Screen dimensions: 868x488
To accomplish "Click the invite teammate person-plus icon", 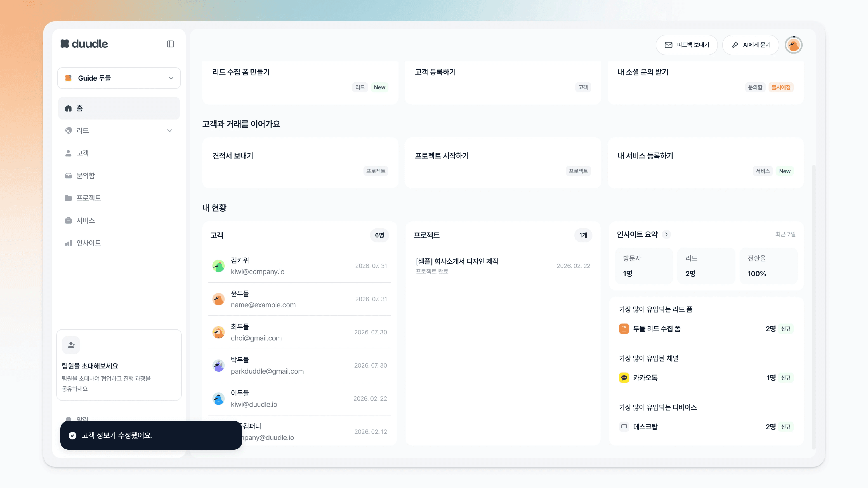I will 71,345.
